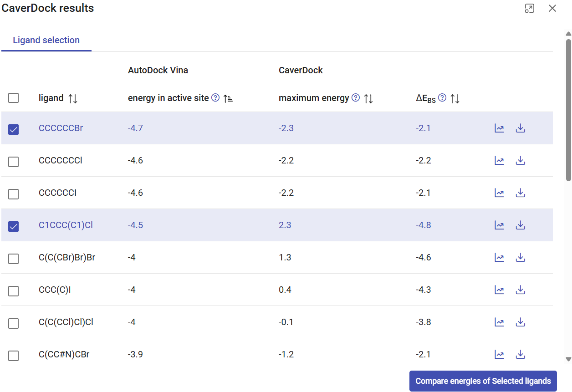Screen dimensions: 572x392
Task: Sort by ΔE BS column arrows
Action: pyautogui.click(x=455, y=98)
